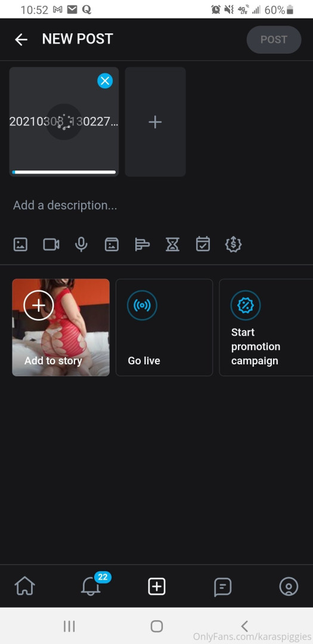Select the video camera icon

[x=51, y=245]
